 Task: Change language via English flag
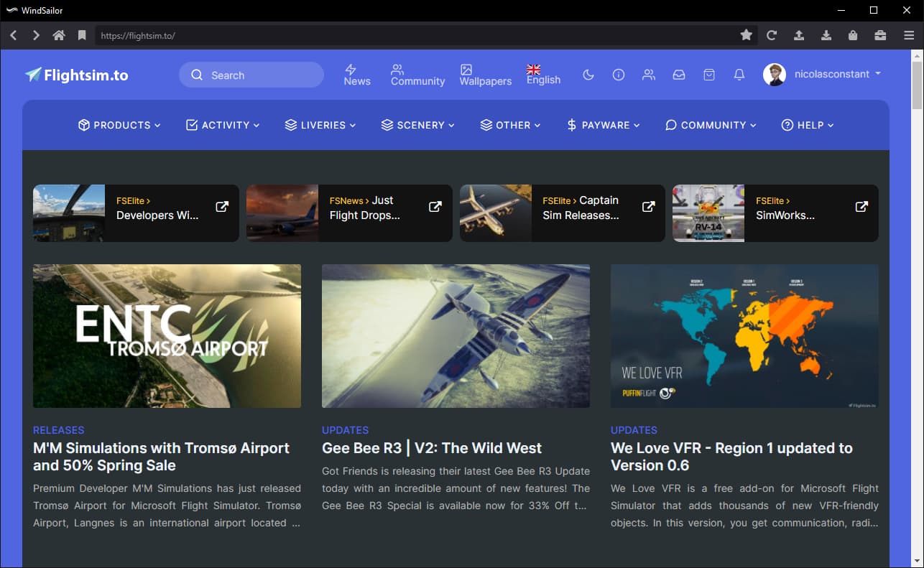point(543,75)
